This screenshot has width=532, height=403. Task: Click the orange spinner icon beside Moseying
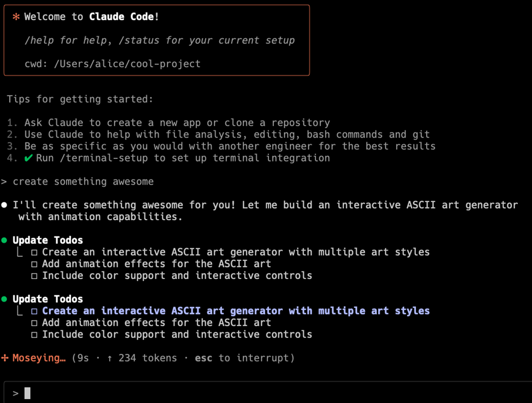click(5, 358)
